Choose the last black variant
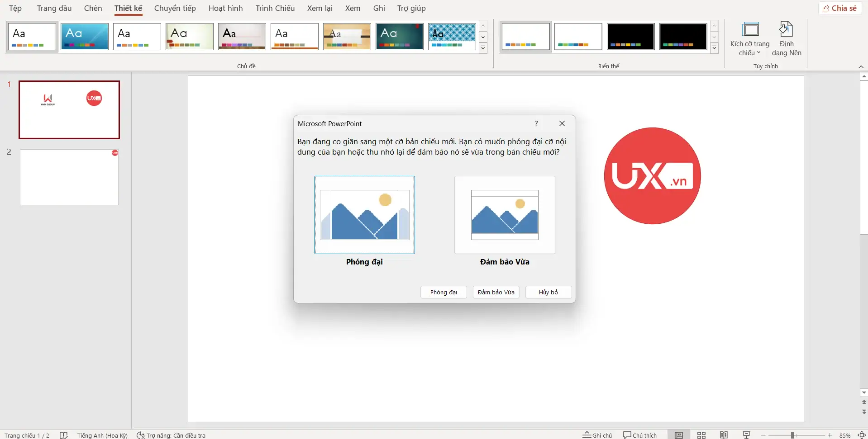 click(683, 37)
